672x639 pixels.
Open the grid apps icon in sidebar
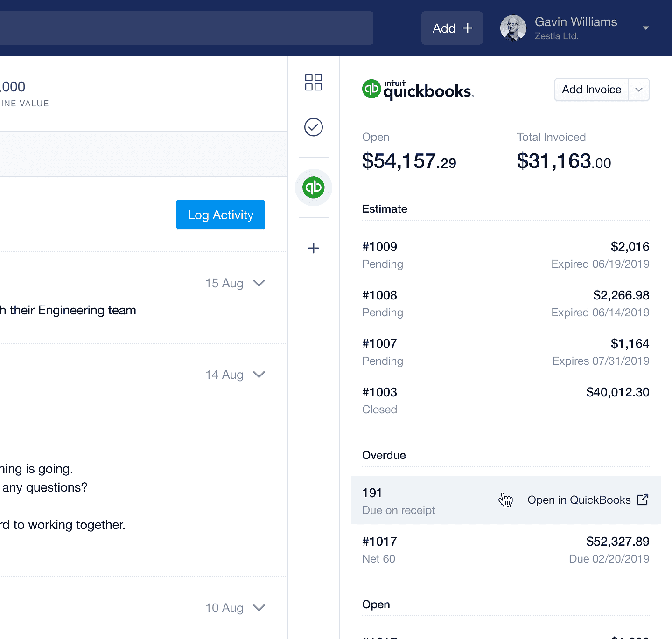314,82
